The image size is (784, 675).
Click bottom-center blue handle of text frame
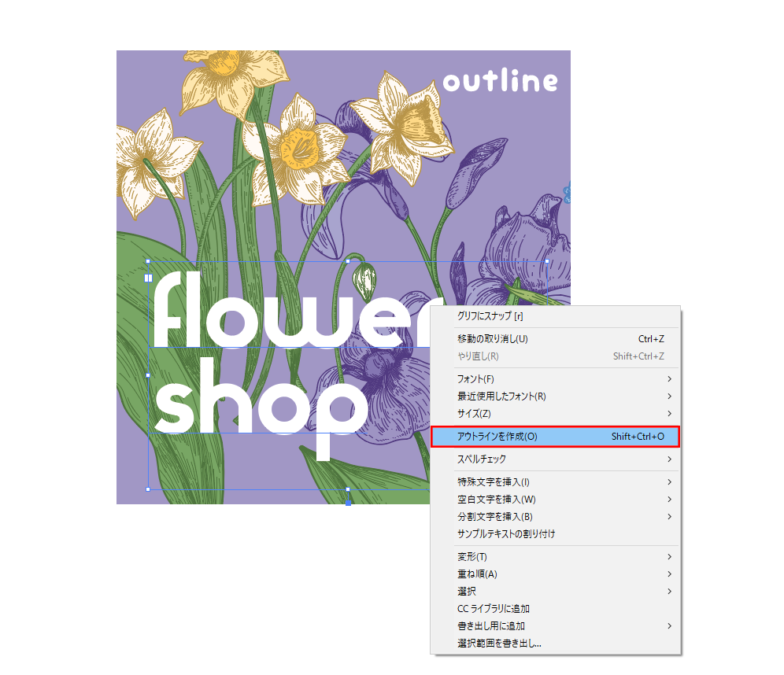tap(349, 503)
